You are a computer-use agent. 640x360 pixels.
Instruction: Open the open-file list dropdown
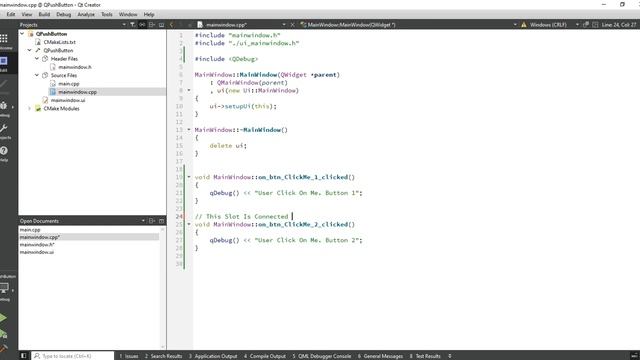(x=284, y=25)
